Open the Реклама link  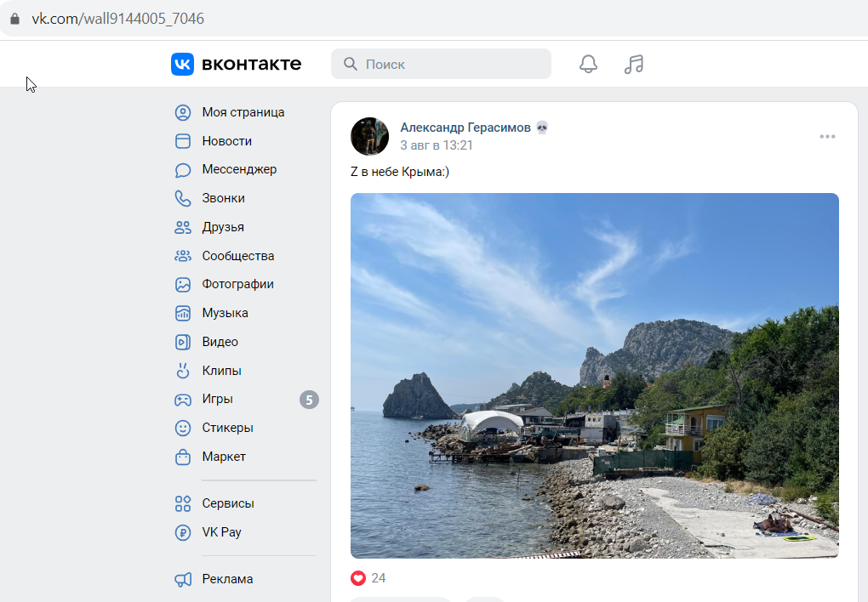pyautogui.click(x=227, y=579)
